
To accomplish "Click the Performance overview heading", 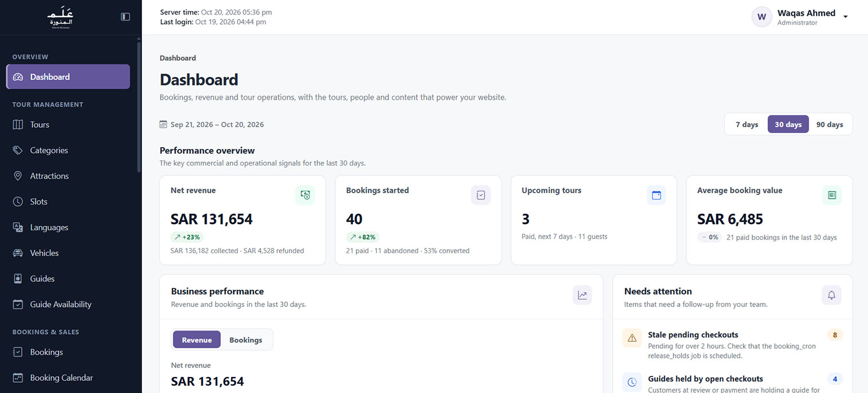I will coord(207,151).
